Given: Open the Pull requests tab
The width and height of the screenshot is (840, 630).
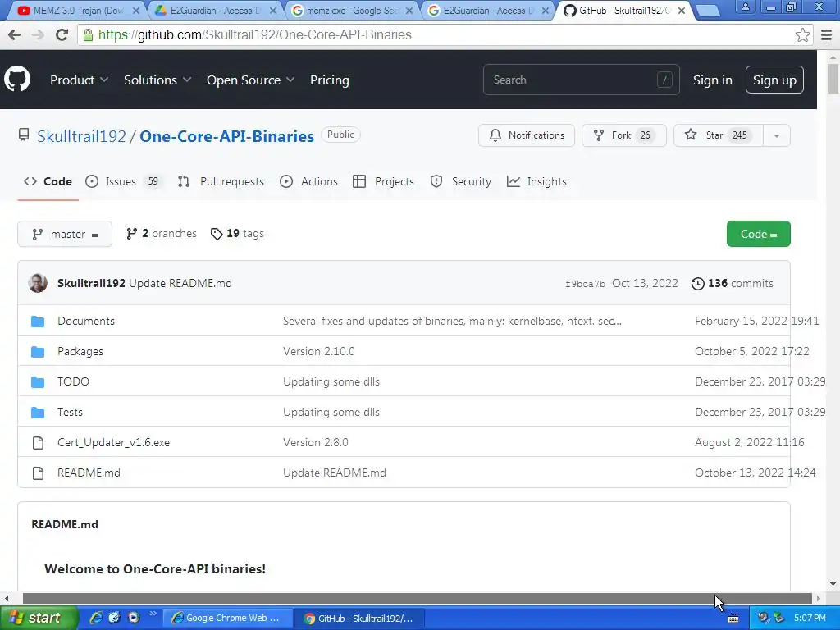Looking at the screenshot, I should click(x=221, y=181).
